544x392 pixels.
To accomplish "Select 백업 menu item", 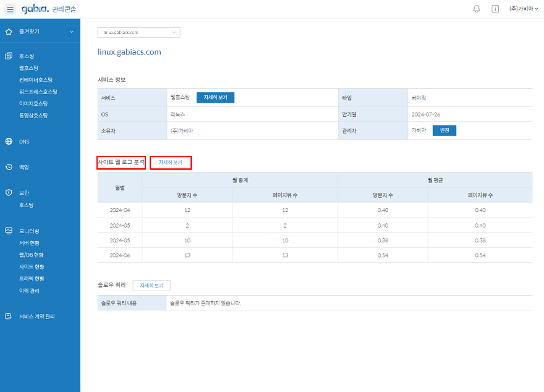I will [x=24, y=167].
